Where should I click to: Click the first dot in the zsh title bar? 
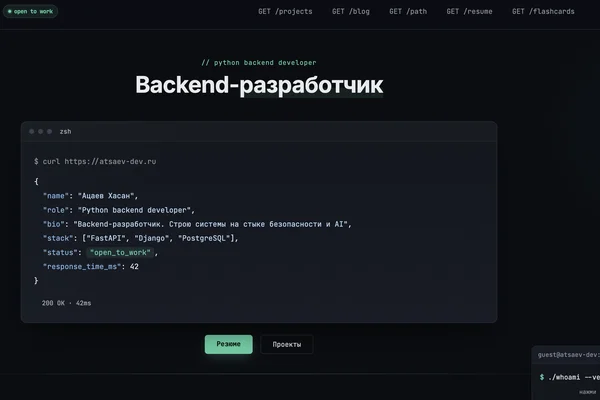pyautogui.click(x=31, y=132)
